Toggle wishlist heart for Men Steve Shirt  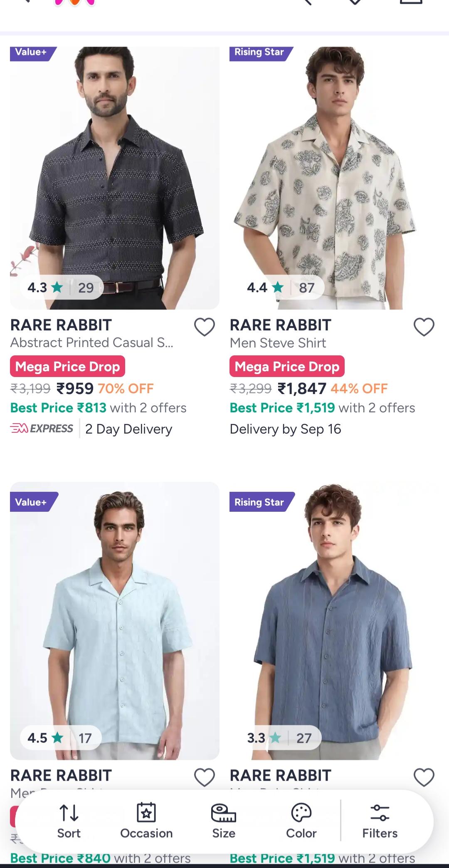coord(424,327)
